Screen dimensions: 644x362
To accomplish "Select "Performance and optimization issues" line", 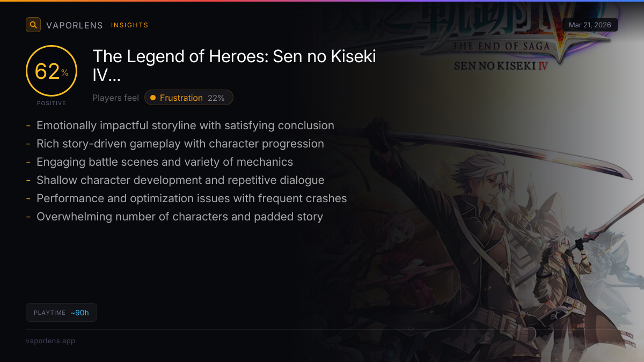I will [192, 198].
